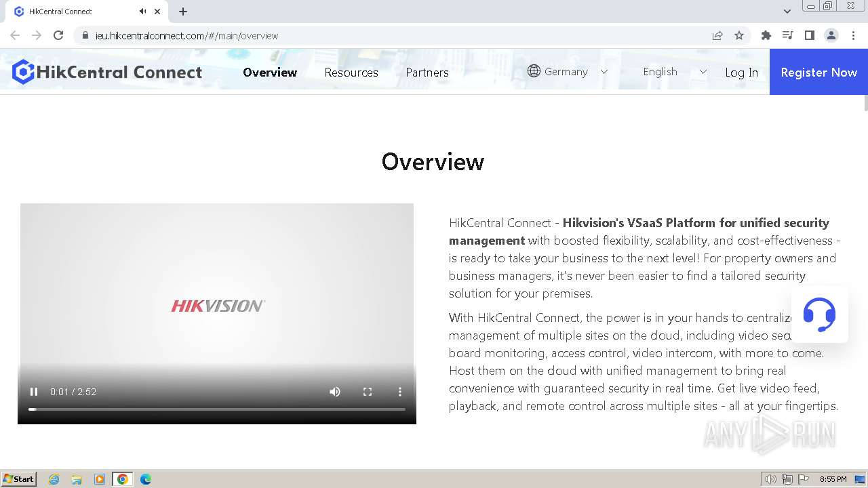This screenshot has width=868, height=488.
Task: Open the Resources nav tab
Action: 351,73
